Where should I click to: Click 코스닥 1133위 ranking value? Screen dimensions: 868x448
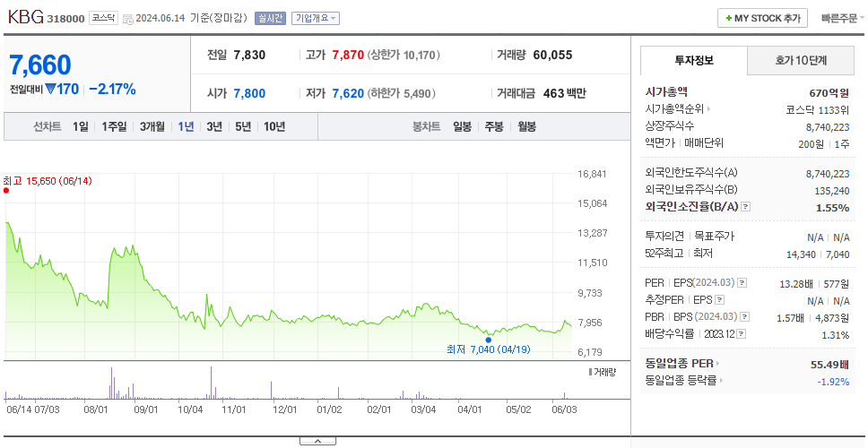point(818,109)
